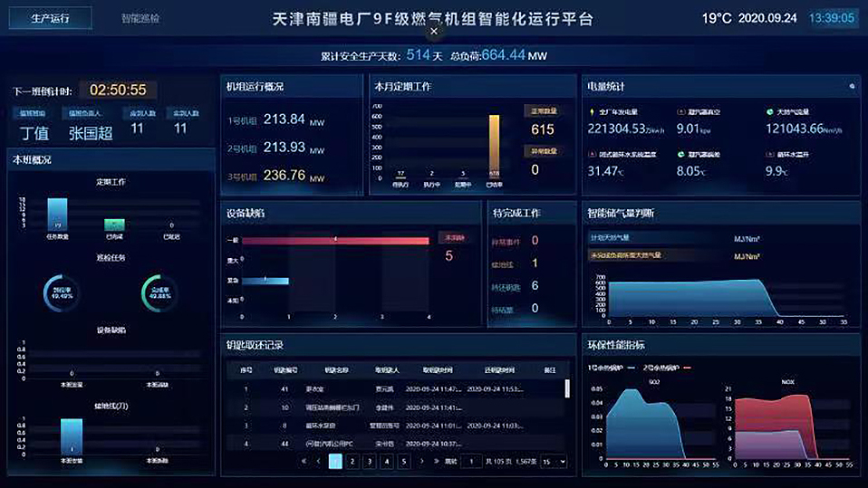
Task: Click the jump-to page number input field
Action: [471, 462]
